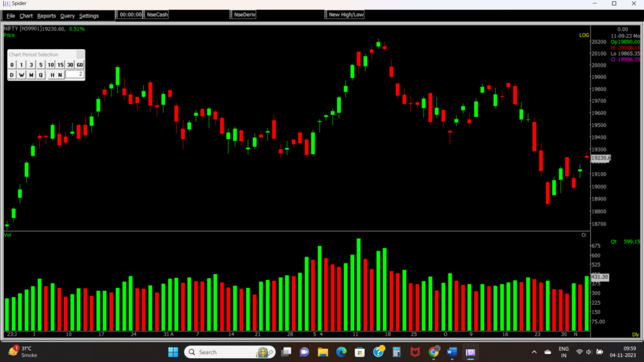Image resolution: width=644 pixels, height=362 pixels.
Task: Select the M monthly period button
Action: click(x=31, y=75)
